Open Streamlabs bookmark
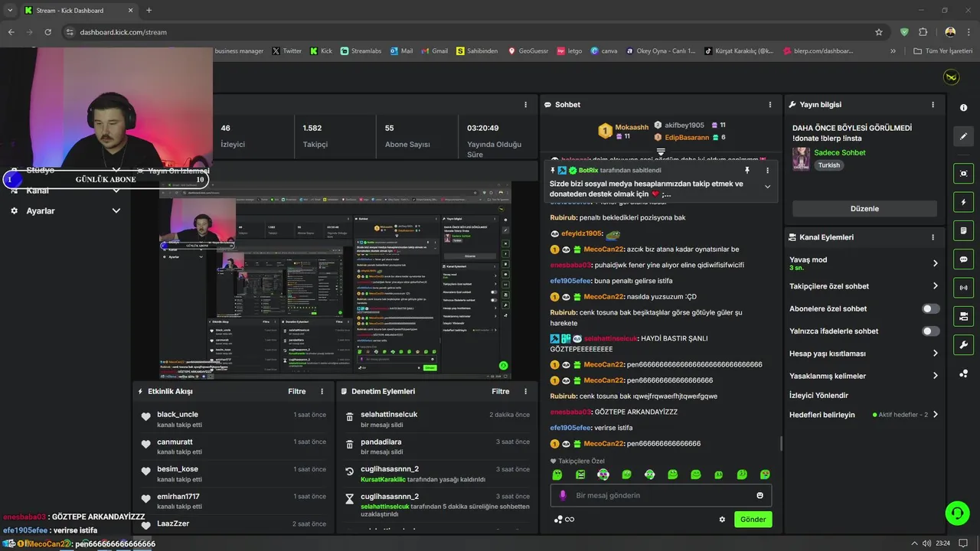 [361, 51]
